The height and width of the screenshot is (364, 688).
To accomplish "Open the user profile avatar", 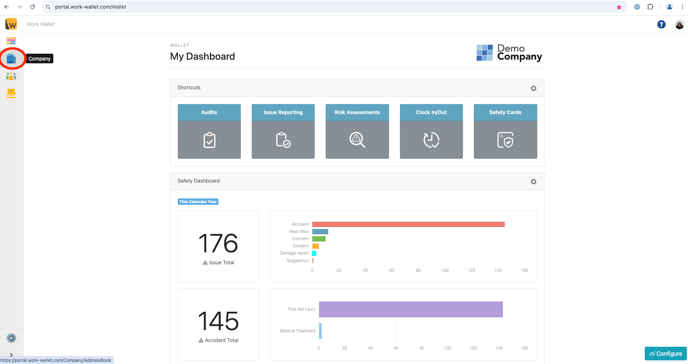I will pos(679,25).
